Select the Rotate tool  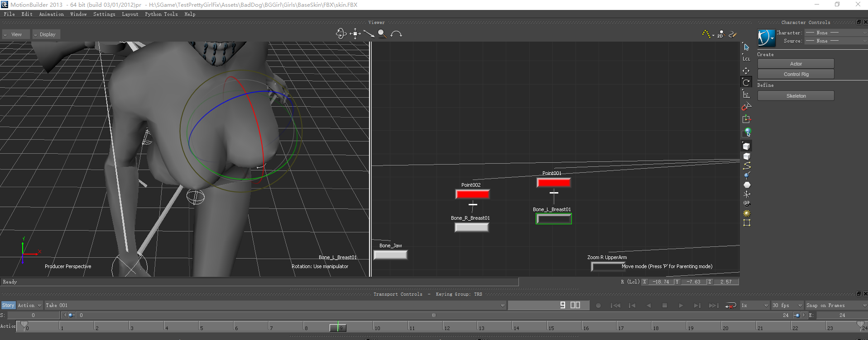pos(746,82)
